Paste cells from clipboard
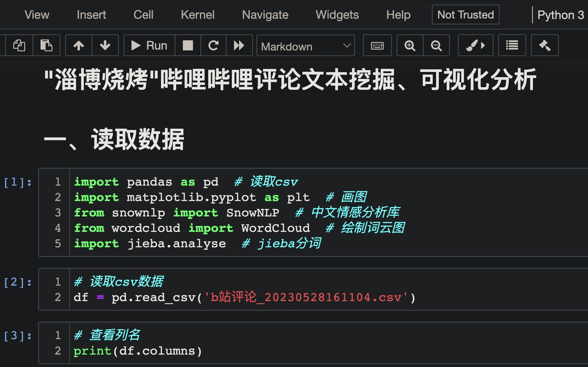 click(46, 45)
